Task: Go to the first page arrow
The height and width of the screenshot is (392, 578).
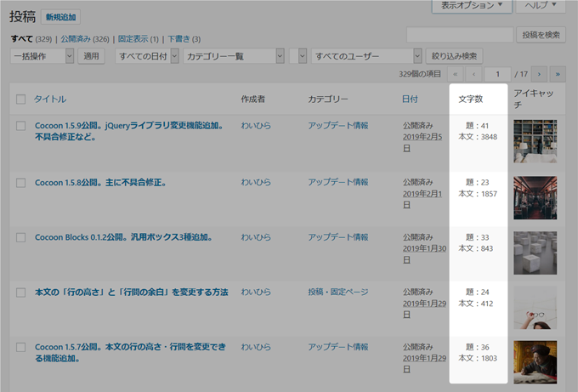Action: [x=455, y=74]
